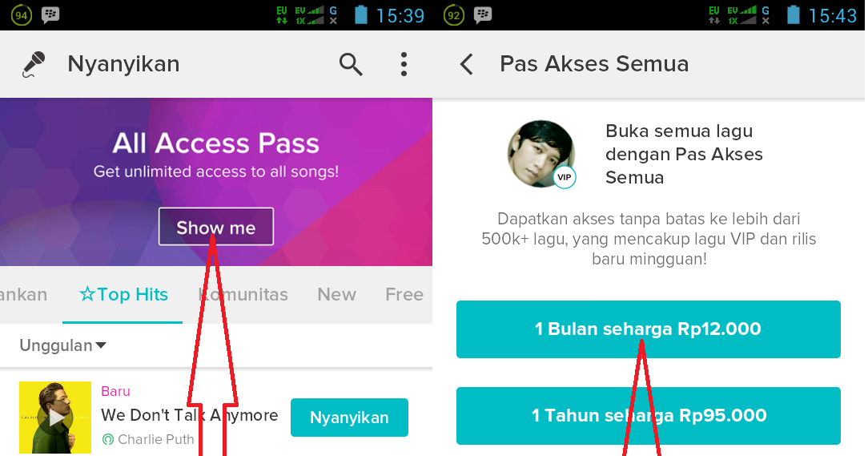Open search with the magnifier icon
868x456 pixels.
351,64
